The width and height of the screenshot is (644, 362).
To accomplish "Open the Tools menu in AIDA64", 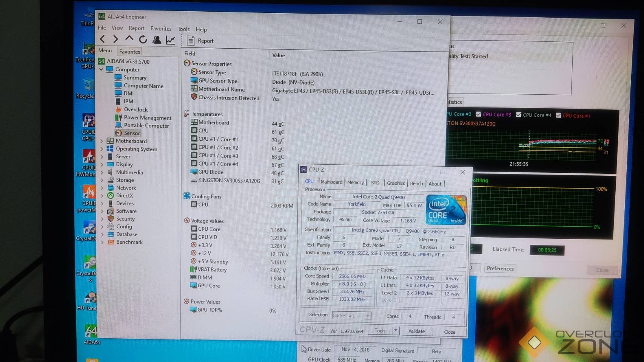I will [183, 29].
